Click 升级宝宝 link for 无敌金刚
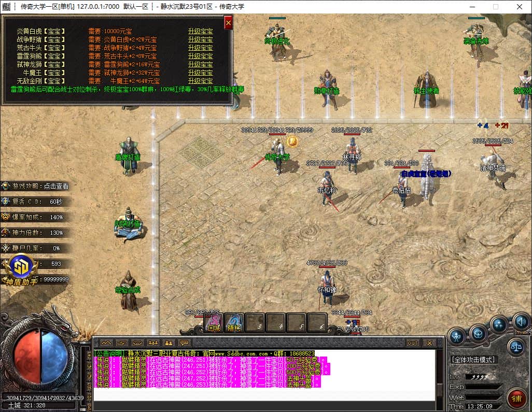 coord(201,81)
